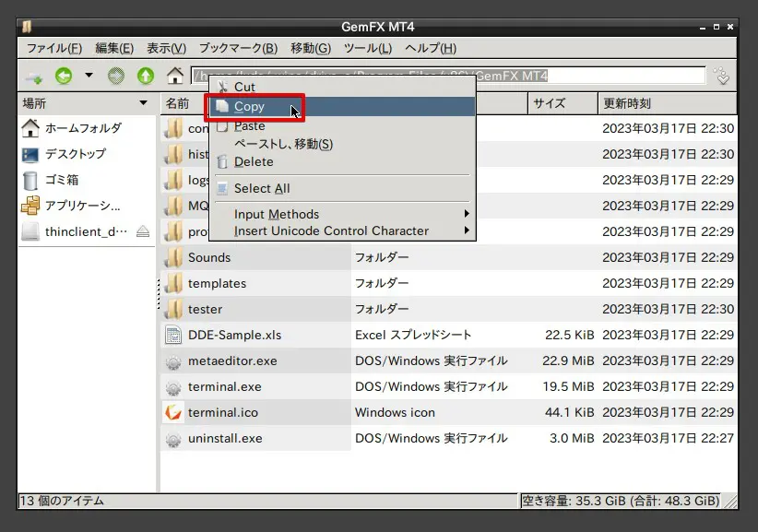Screen dimensions: 758x532
Task: Select the ゴミ箱 trash location
Action: [62, 180]
